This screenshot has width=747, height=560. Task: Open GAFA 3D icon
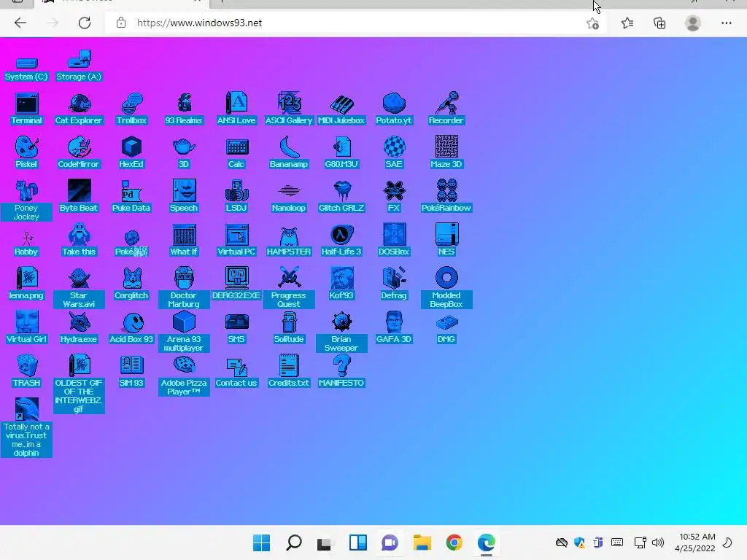pos(393,328)
